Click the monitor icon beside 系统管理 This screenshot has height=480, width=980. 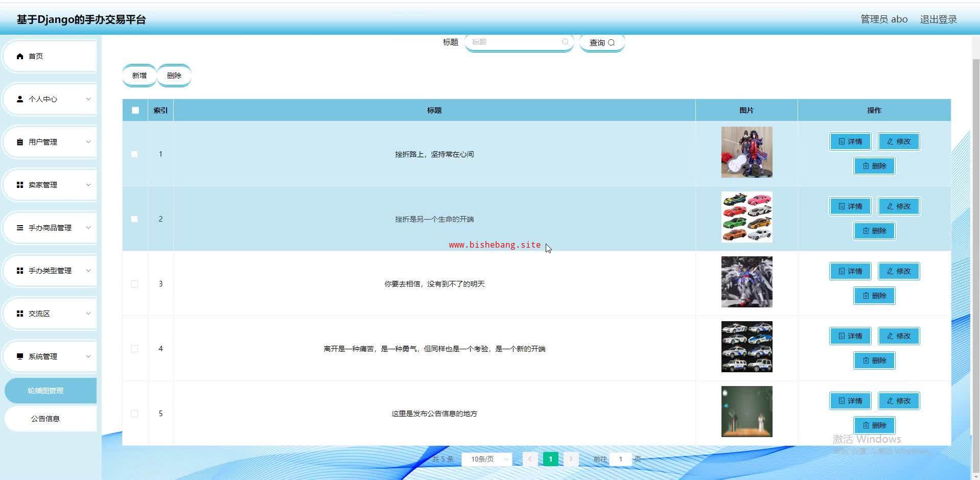click(20, 356)
